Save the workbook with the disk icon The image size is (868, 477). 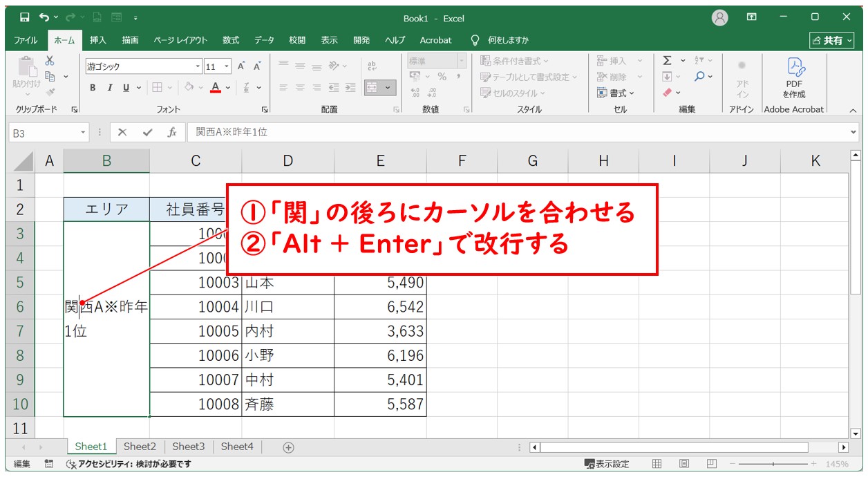coord(24,17)
